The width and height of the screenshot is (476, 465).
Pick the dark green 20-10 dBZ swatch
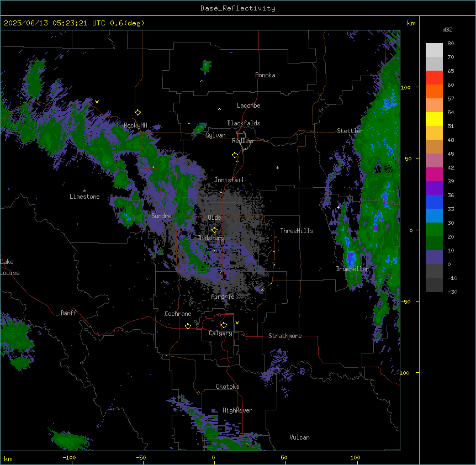[434, 244]
